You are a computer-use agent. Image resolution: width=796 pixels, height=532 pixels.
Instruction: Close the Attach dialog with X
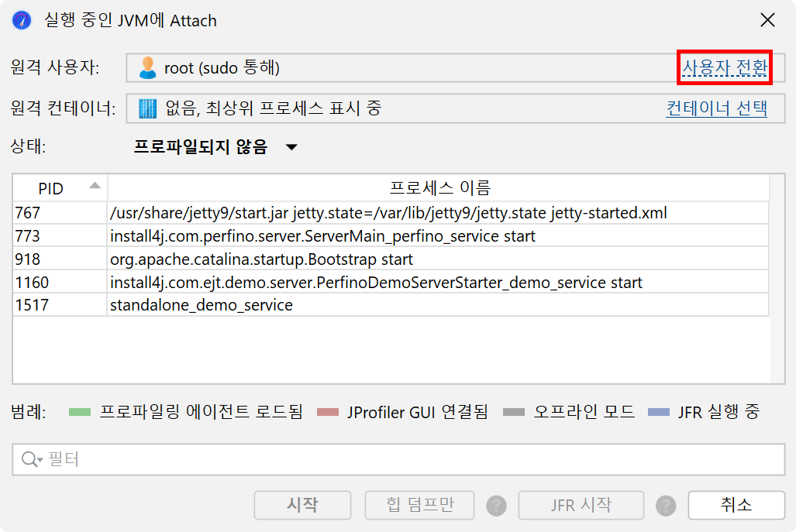[x=767, y=20]
